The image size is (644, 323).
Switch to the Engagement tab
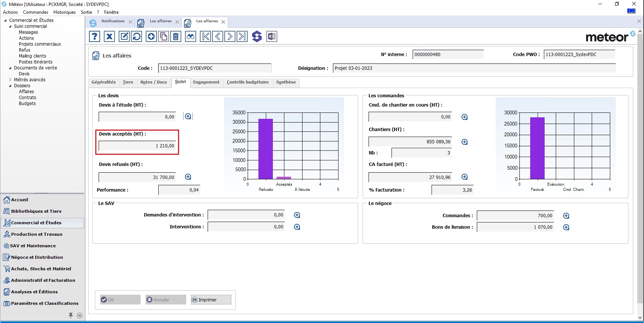(x=206, y=82)
